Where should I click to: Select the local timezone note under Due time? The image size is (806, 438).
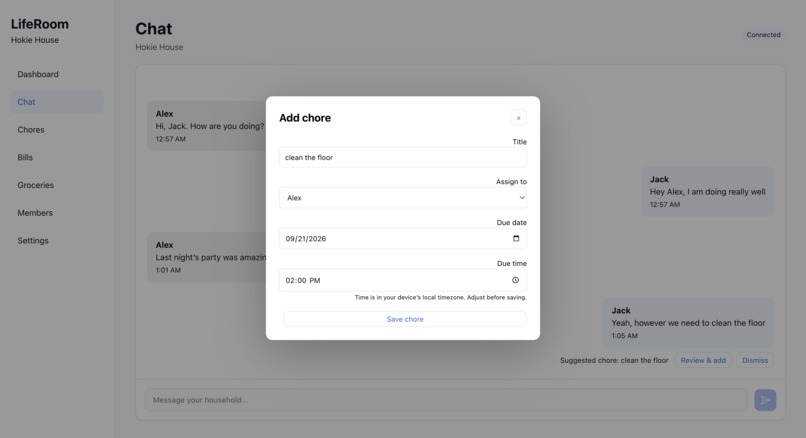(x=441, y=297)
